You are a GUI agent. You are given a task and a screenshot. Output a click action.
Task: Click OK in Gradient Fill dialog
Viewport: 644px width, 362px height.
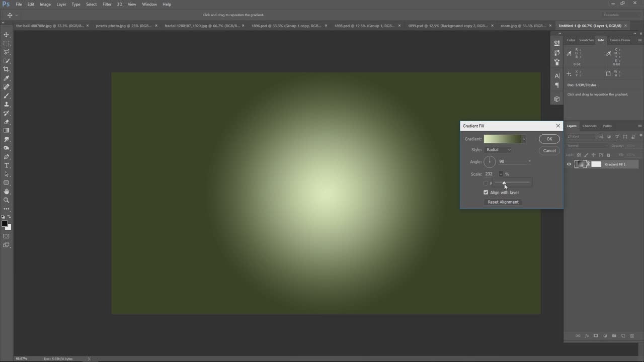549,139
